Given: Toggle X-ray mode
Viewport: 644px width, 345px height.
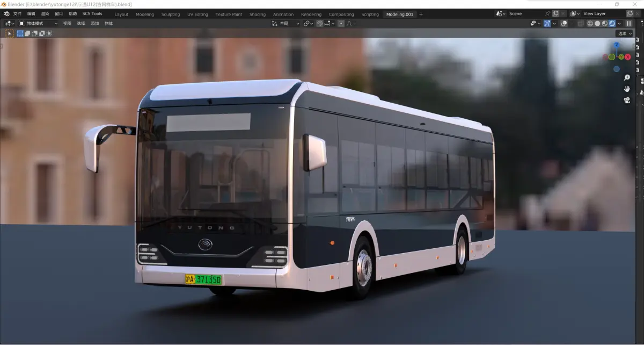Looking at the screenshot, I should (580, 24).
